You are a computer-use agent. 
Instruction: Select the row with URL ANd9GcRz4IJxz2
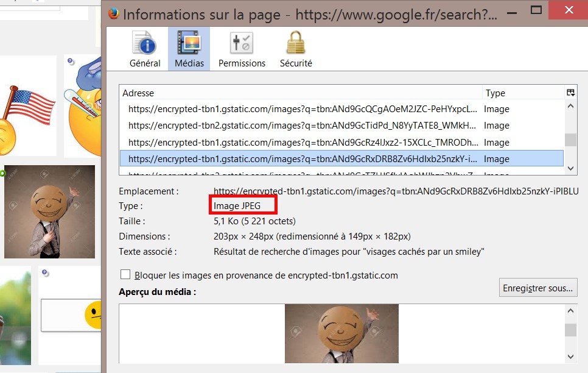pos(341,143)
